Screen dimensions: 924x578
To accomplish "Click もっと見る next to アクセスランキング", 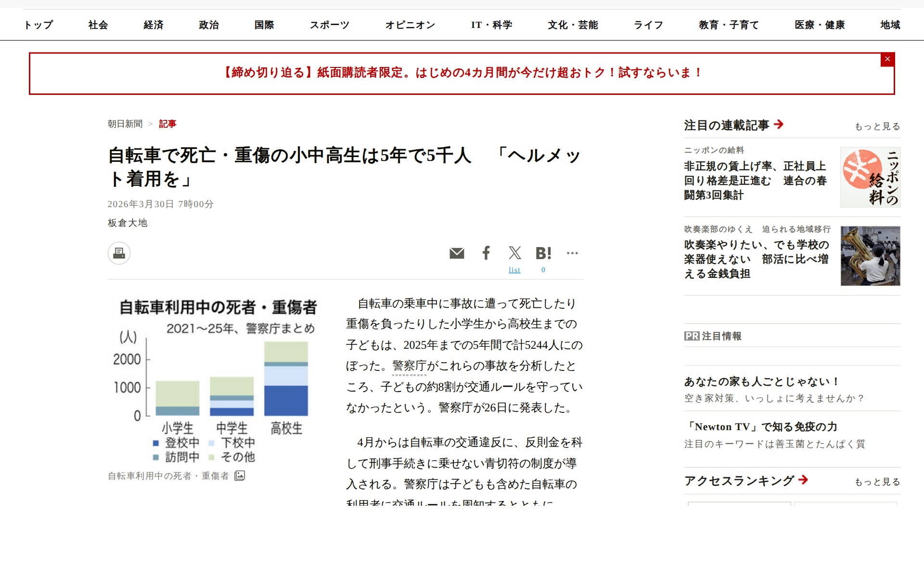I will (x=877, y=482).
